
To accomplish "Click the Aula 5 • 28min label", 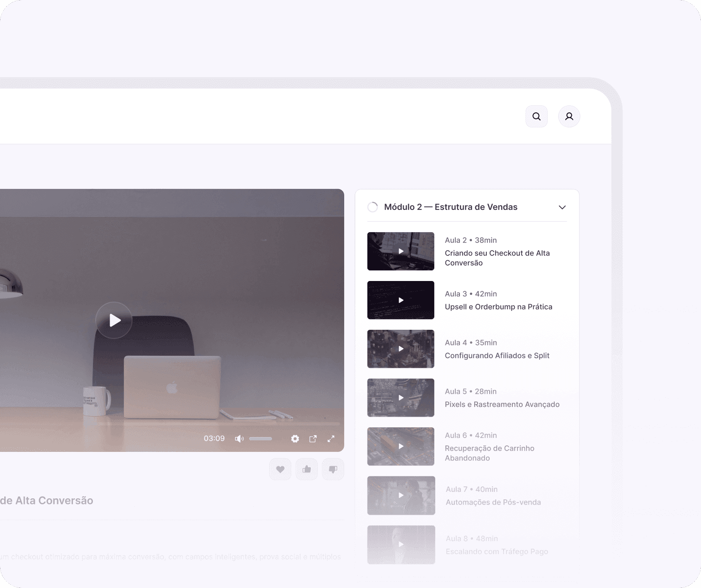I will pos(471,392).
